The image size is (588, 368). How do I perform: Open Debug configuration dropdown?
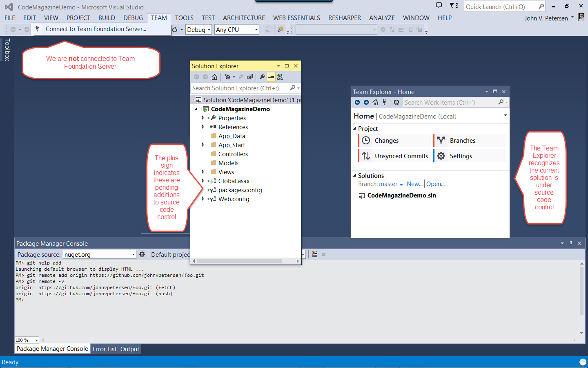click(198, 29)
